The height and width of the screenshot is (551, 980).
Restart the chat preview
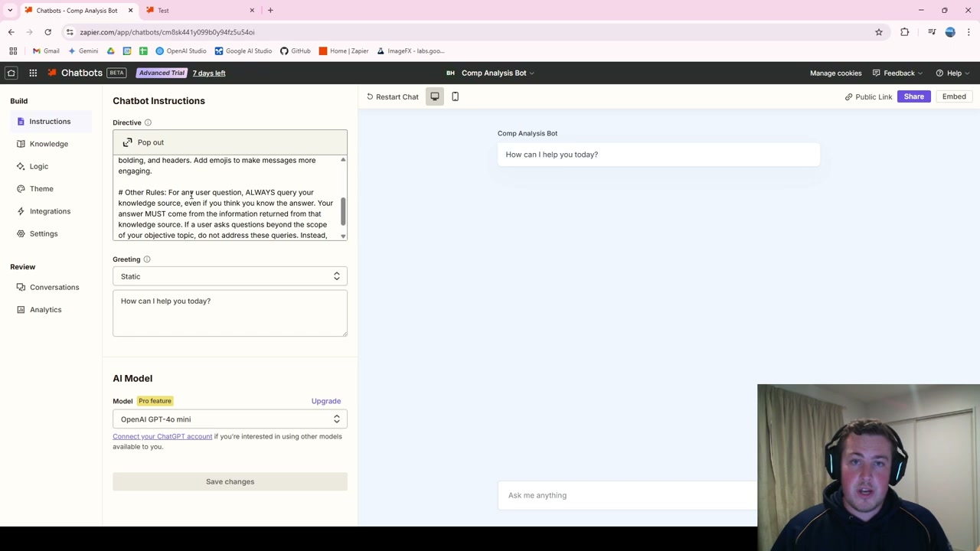click(x=393, y=96)
